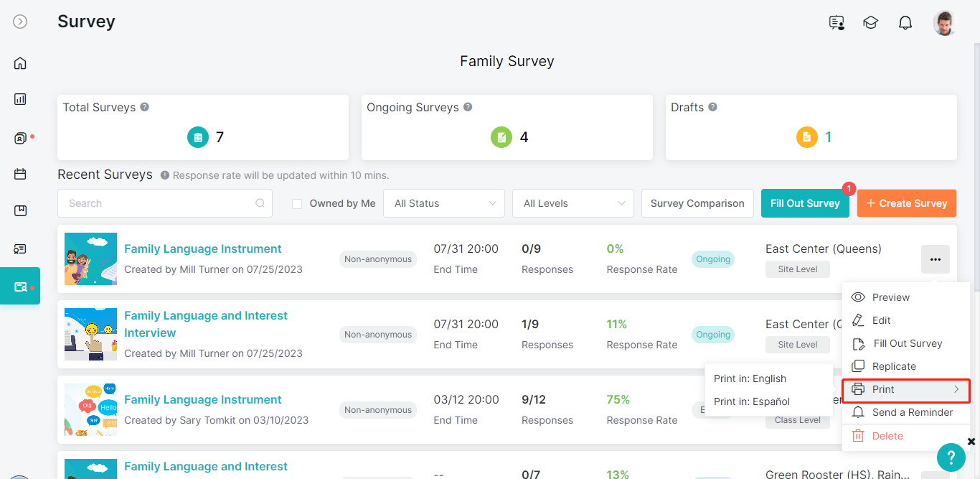Viewport: 980px width, 479px height.
Task: Select Print in: Español
Action: pos(752,401)
